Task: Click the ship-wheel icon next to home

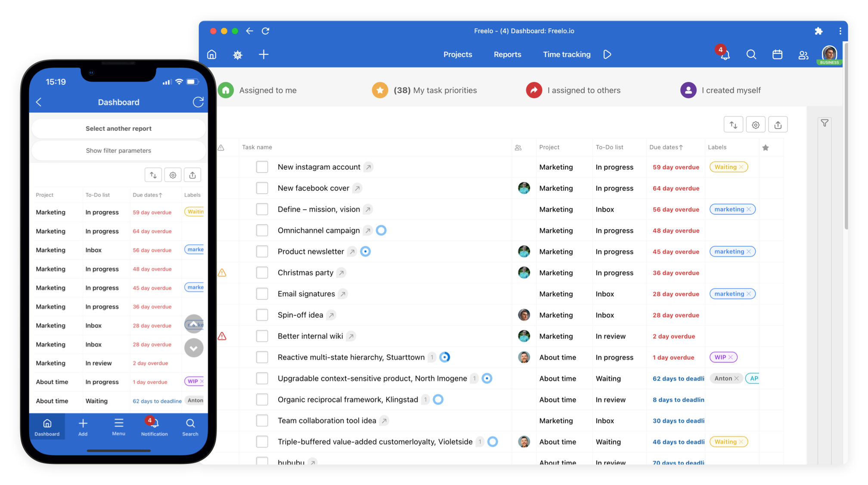Action: [238, 55]
